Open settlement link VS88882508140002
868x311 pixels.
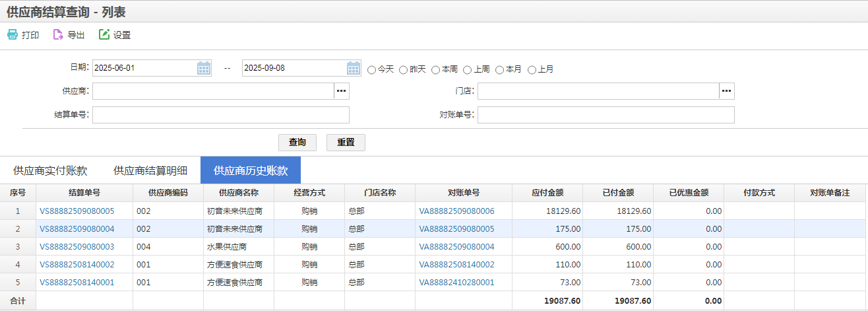(77, 264)
